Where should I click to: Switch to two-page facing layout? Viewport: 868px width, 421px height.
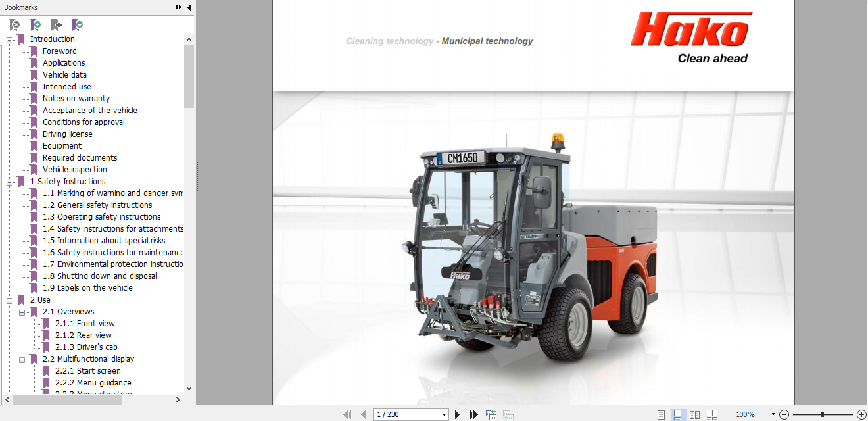(694, 414)
